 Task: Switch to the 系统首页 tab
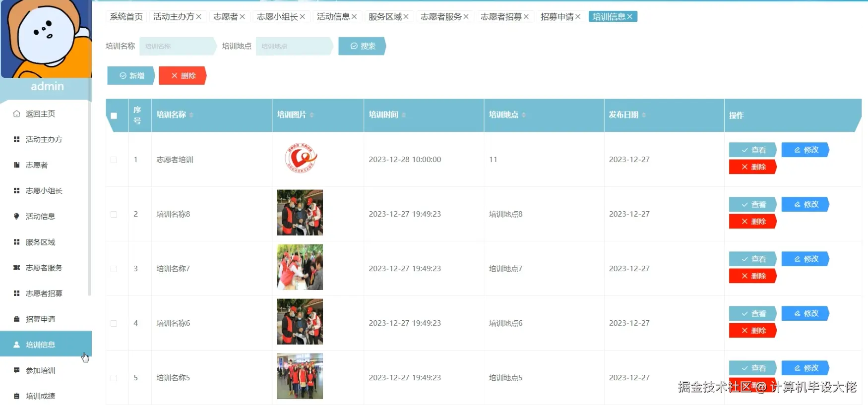126,17
